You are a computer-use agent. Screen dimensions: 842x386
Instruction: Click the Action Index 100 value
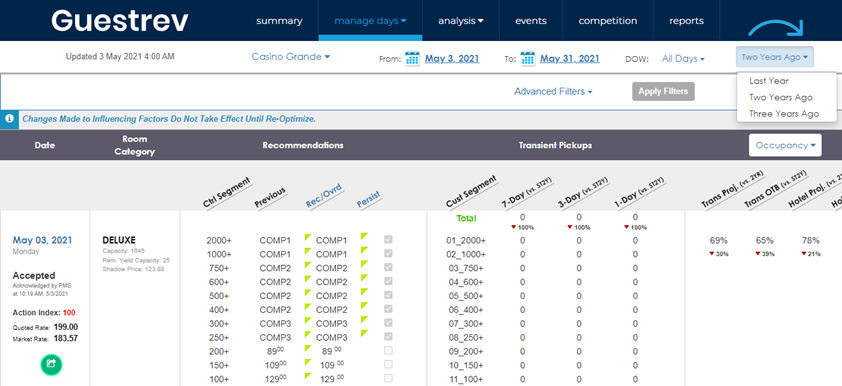pyautogui.click(x=69, y=312)
